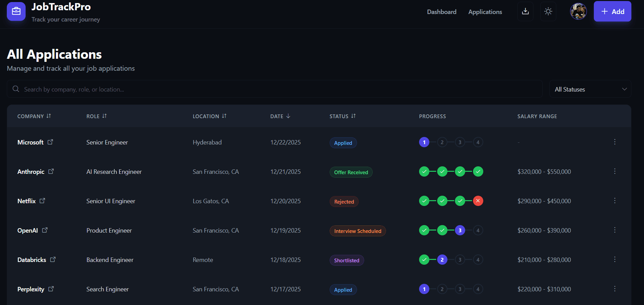Viewport: 644px width, 305px height.
Task: Open OpenAI external link icon
Action: click(x=45, y=230)
